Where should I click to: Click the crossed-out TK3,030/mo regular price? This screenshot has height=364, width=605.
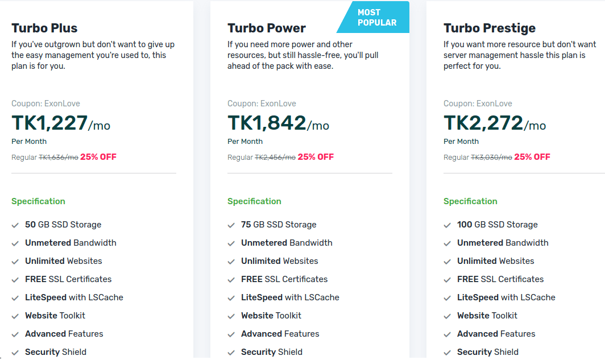point(490,157)
